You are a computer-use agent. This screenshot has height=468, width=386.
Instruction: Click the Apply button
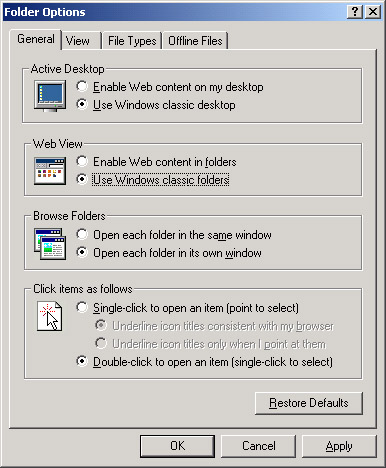coord(339,446)
